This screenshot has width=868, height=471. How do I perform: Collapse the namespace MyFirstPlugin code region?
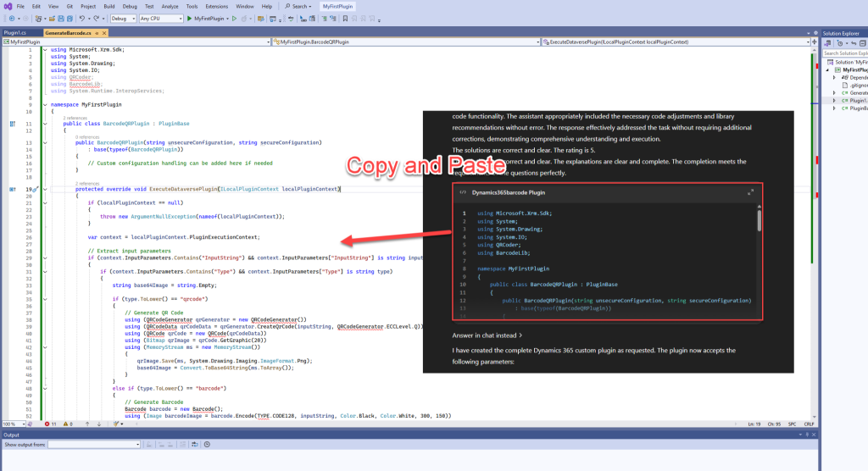pyautogui.click(x=45, y=104)
